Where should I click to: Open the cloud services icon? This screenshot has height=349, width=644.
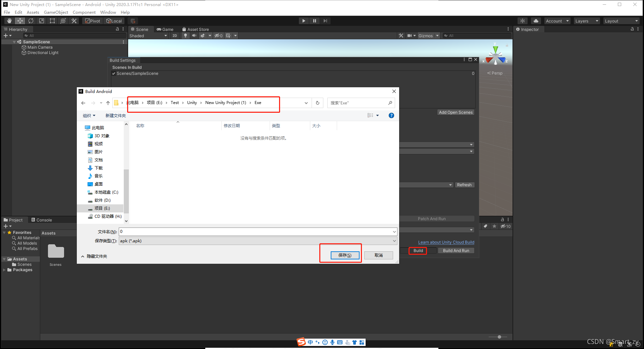536,21
